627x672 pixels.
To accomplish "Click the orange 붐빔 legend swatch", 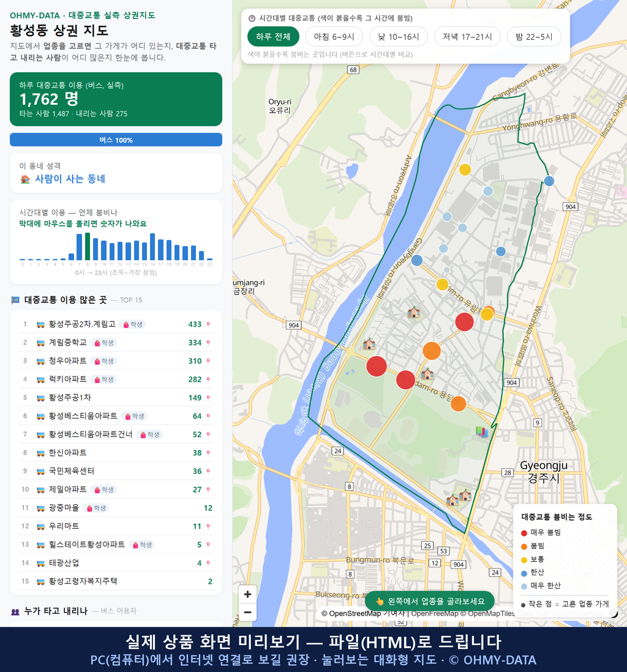I will click(x=524, y=547).
